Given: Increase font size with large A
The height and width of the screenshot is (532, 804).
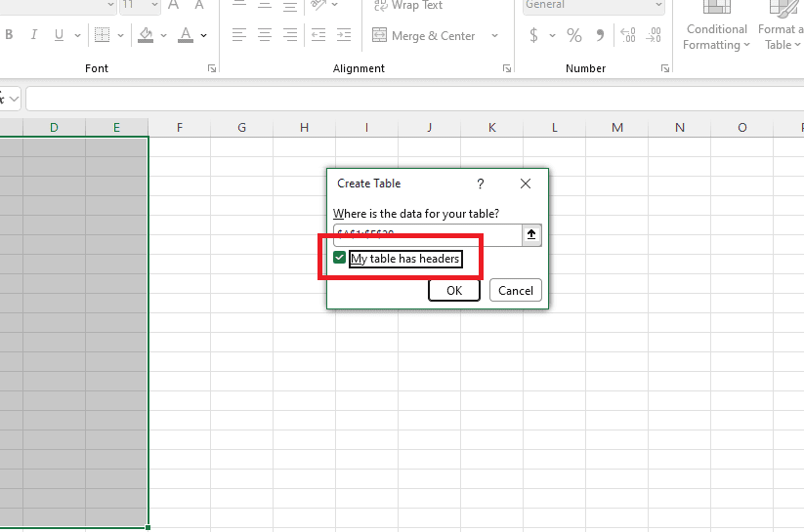Looking at the screenshot, I should click(173, 5).
